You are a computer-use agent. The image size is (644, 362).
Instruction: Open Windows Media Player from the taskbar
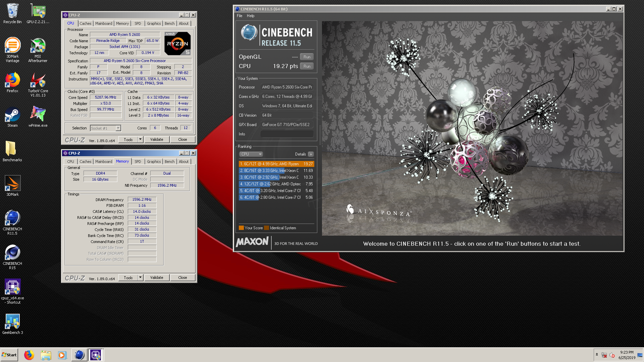62,355
